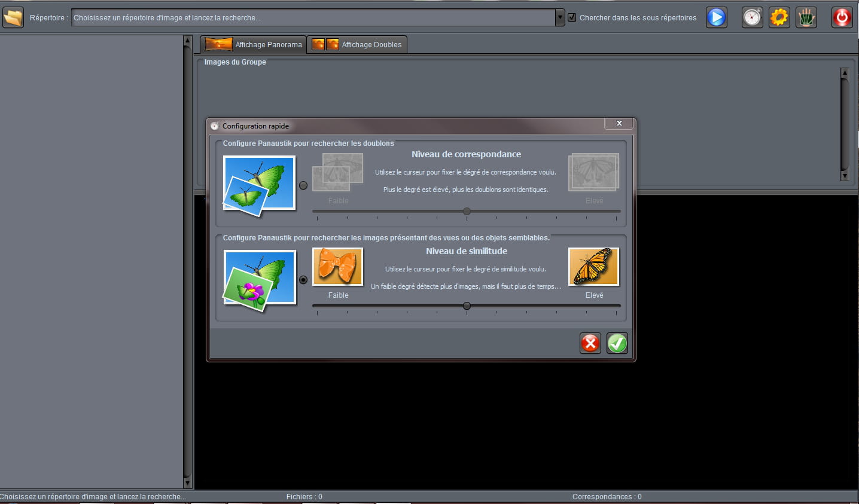Select the similar images radio button
Viewport: 859px width, 504px height.
[x=303, y=280]
